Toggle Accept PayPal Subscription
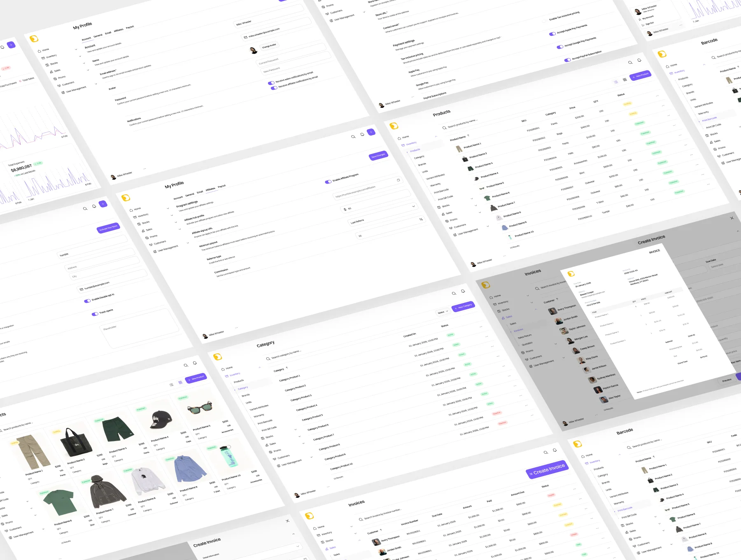The image size is (741, 560). tap(568, 60)
